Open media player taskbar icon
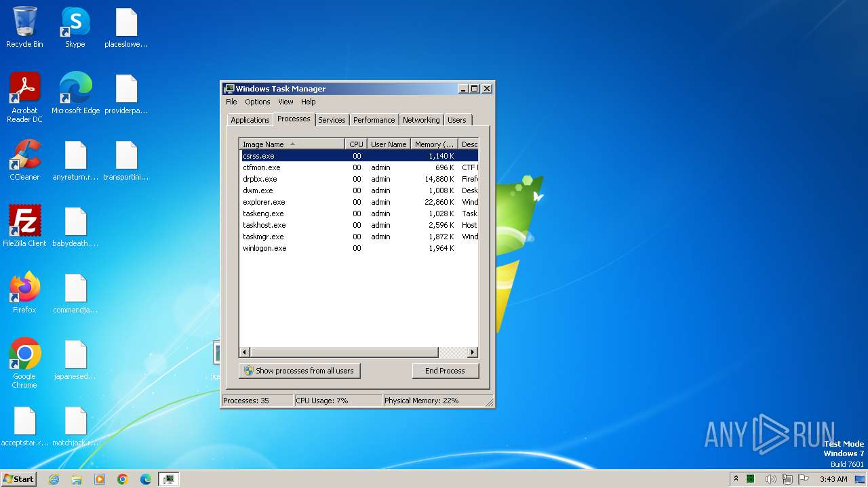The height and width of the screenshot is (488, 868). click(100, 479)
